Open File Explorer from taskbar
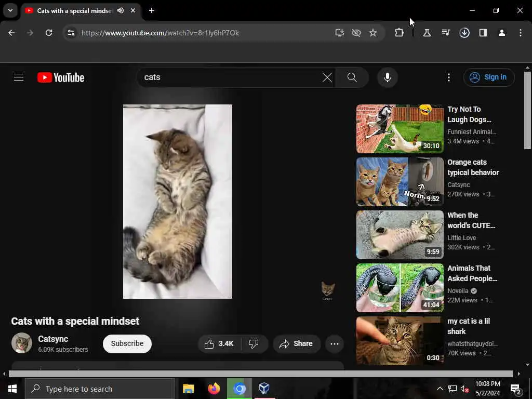The width and height of the screenshot is (532, 399). (x=188, y=389)
